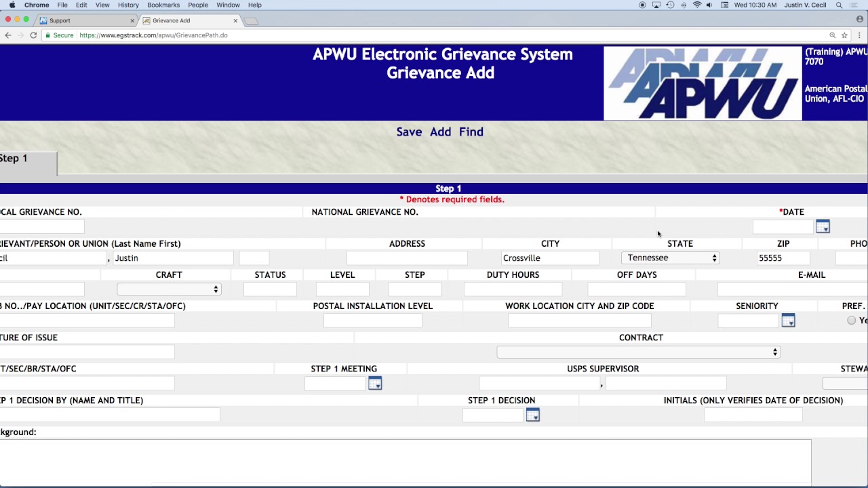Open the Bookmarks menu
This screenshot has height=488, width=868.
tap(163, 5)
